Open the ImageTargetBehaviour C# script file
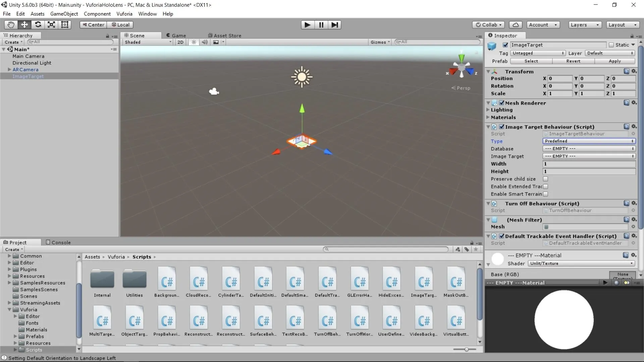 pyautogui.click(x=424, y=282)
